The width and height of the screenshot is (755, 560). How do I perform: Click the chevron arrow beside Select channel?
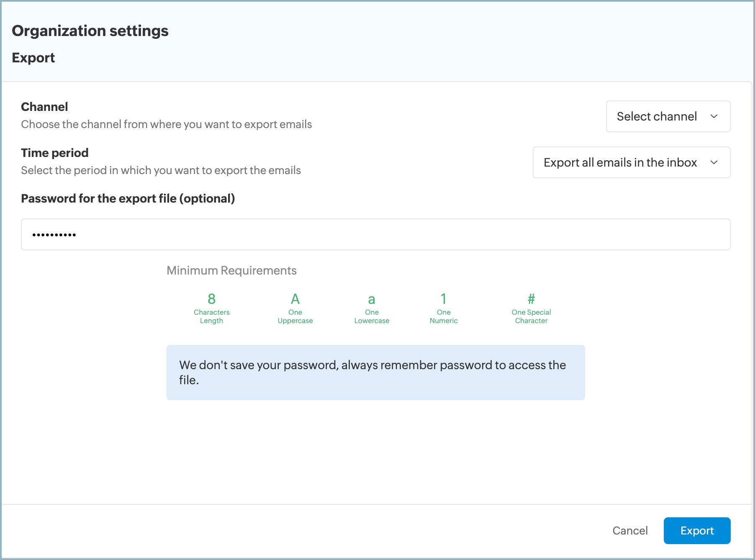point(714,116)
